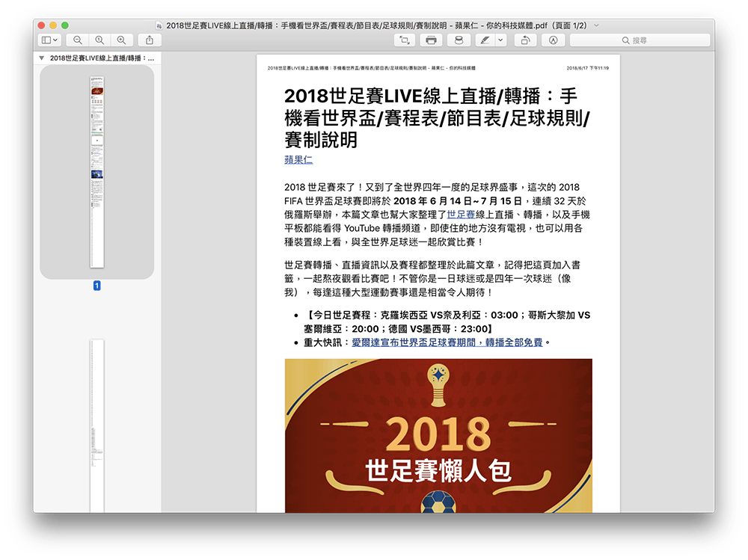Open the 蘋果仁 author link
The image size is (748, 560).
click(298, 159)
